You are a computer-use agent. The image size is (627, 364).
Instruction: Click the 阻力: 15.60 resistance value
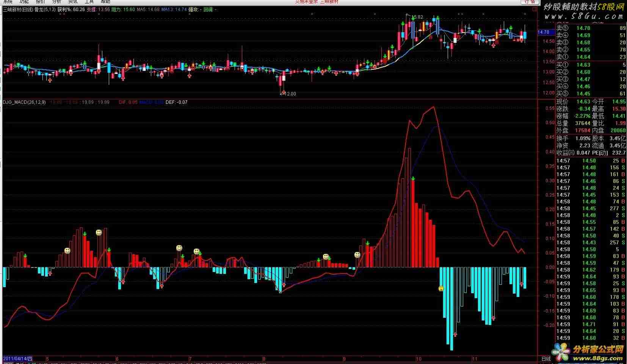(x=123, y=9)
